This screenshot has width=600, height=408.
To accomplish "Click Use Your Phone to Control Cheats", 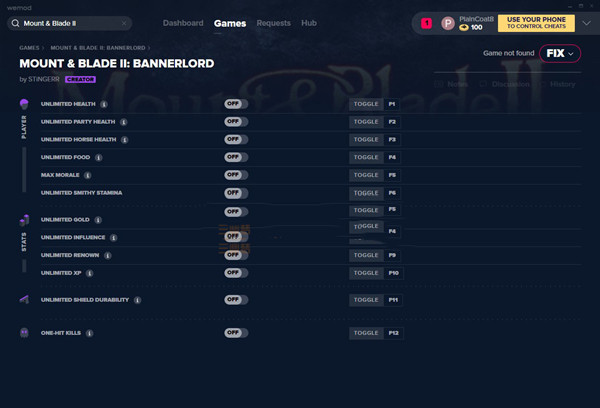I will (x=536, y=23).
